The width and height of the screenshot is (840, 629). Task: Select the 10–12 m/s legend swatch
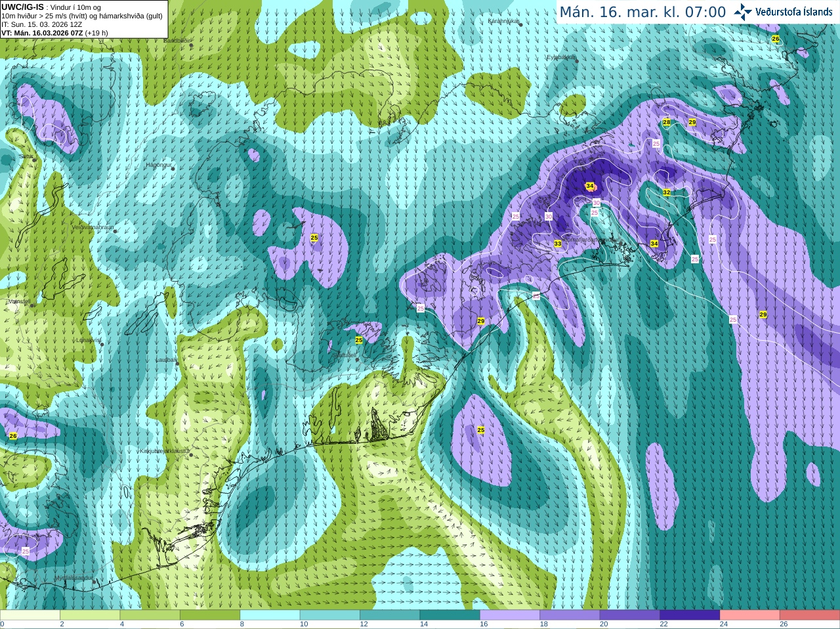[x=330, y=615]
